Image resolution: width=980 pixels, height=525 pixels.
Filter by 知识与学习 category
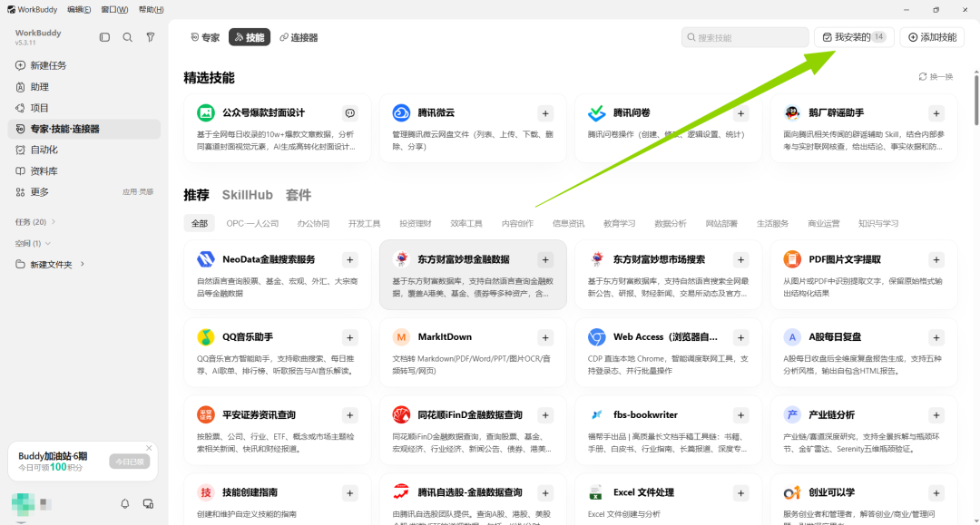click(x=878, y=223)
